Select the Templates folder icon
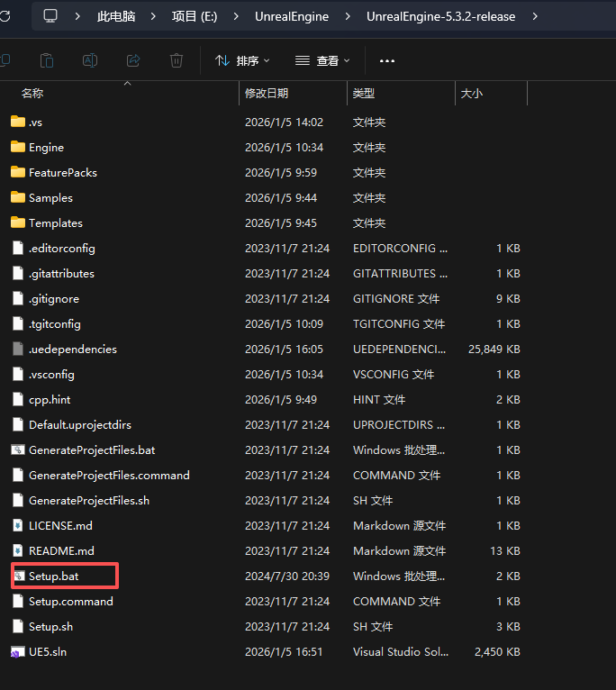This screenshot has width=616, height=690. (x=18, y=222)
